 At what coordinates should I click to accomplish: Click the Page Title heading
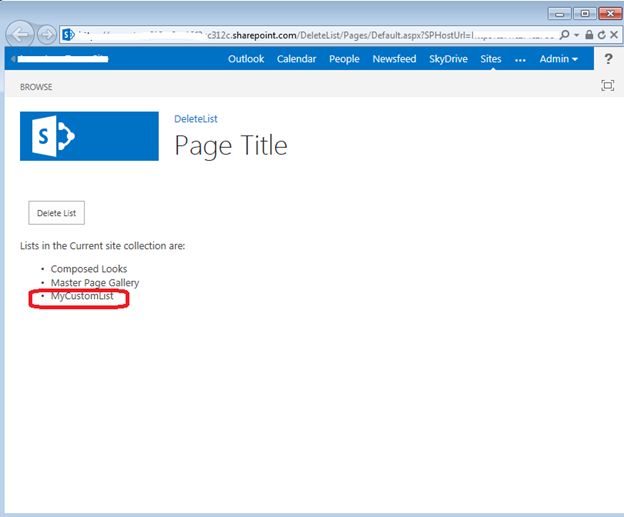coord(231,146)
